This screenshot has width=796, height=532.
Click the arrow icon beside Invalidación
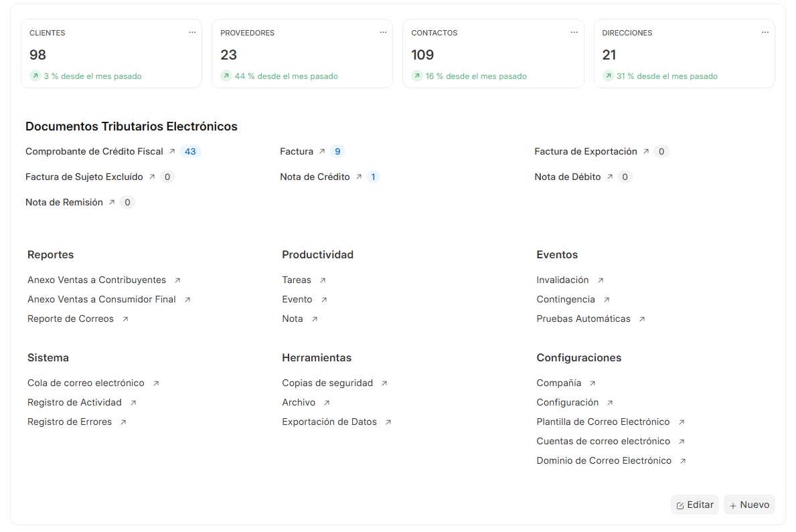(601, 280)
